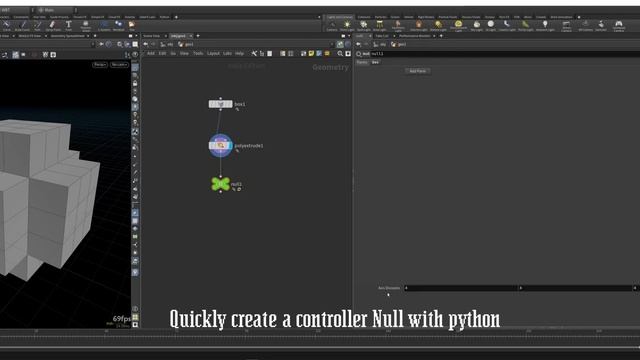Select the Metaball shelf tool
640x360 pixels.
coord(118,26)
